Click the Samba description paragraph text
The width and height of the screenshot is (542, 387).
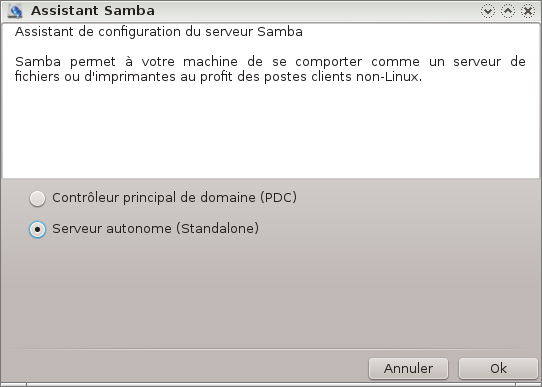[x=270, y=69]
